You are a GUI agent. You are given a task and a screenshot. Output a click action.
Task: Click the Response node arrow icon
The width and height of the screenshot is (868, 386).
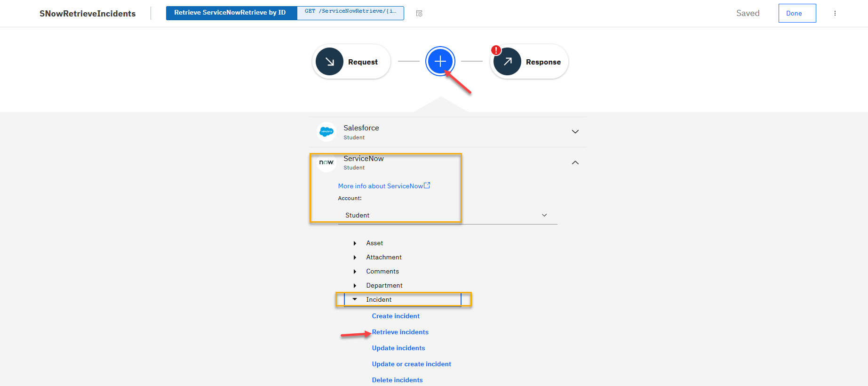pyautogui.click(x=507, y=62)
